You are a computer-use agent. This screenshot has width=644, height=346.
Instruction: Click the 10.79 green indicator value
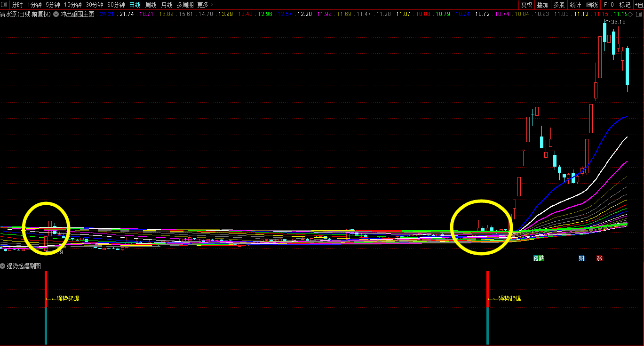click(443, 14)
